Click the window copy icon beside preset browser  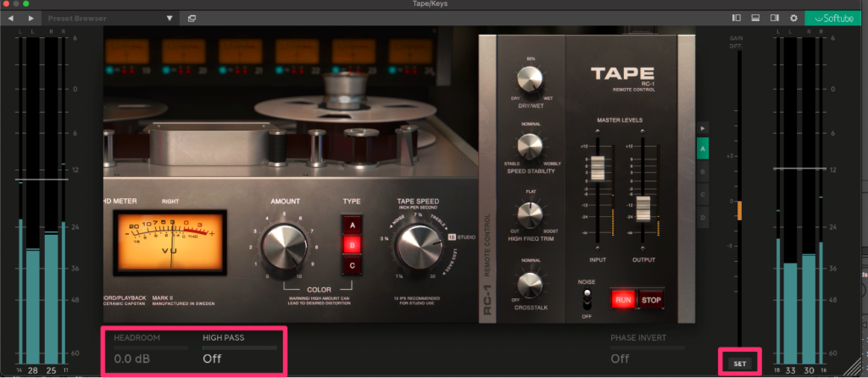(192, 18)
